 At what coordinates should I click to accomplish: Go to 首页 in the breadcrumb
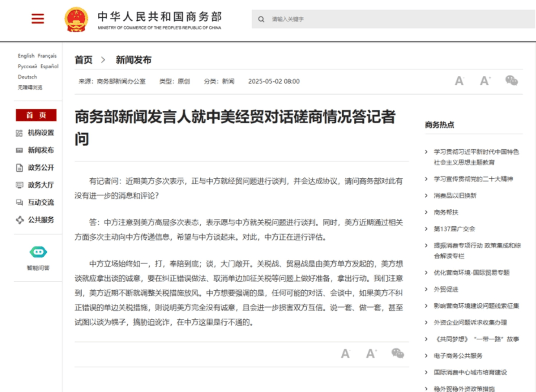pos(83,60)
